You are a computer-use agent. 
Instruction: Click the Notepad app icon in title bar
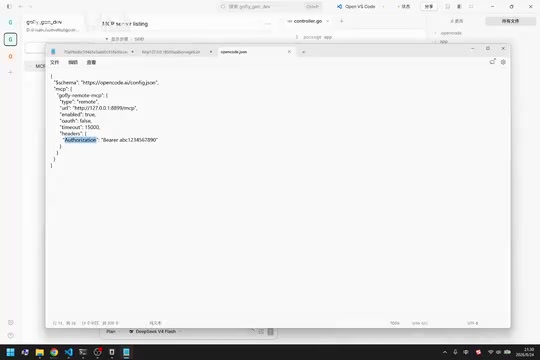(53, 52)
